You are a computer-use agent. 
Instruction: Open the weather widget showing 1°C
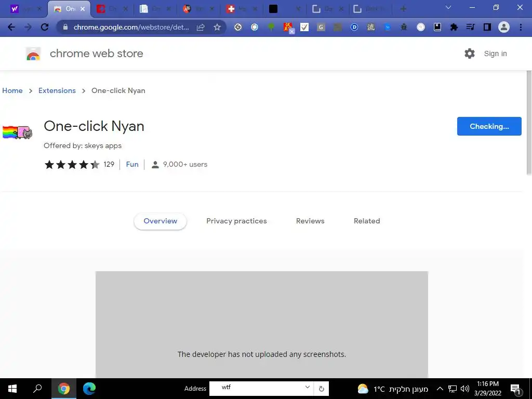coord(393,389)
